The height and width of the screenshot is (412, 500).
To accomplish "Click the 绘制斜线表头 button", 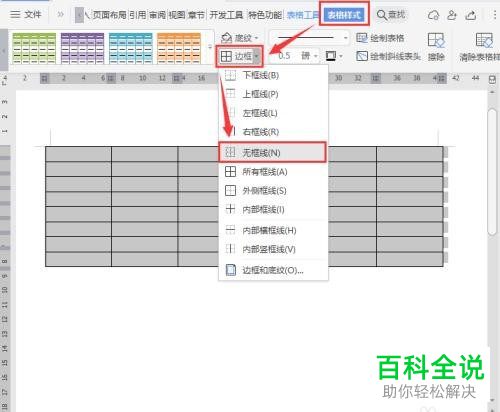I will 388,56.
